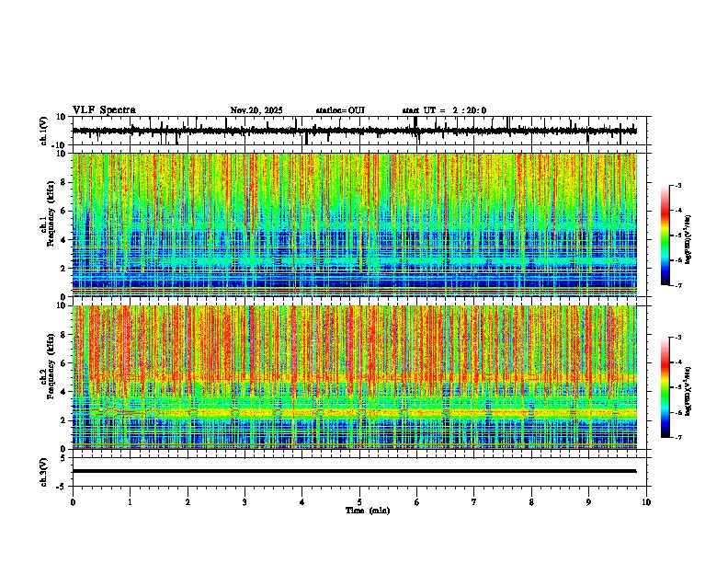Screen dimensions: 728x563
Task: Click inside the ch.1 frequency spectrogram
Action: click(355, 224)
